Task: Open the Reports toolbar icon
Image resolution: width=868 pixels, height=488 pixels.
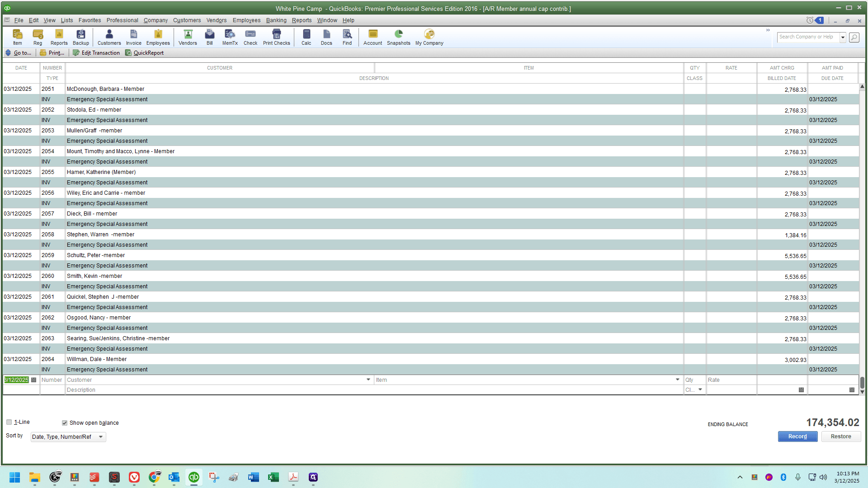Action: tap(59, 37)
